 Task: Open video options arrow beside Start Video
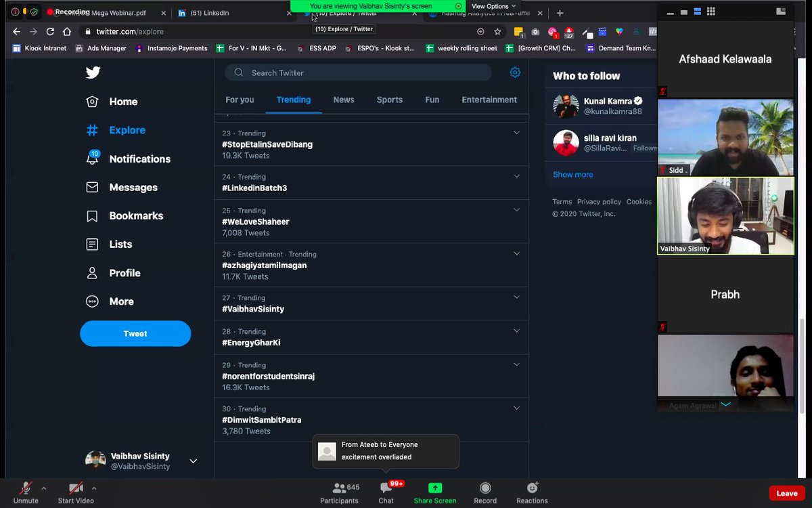click(94, 488)
